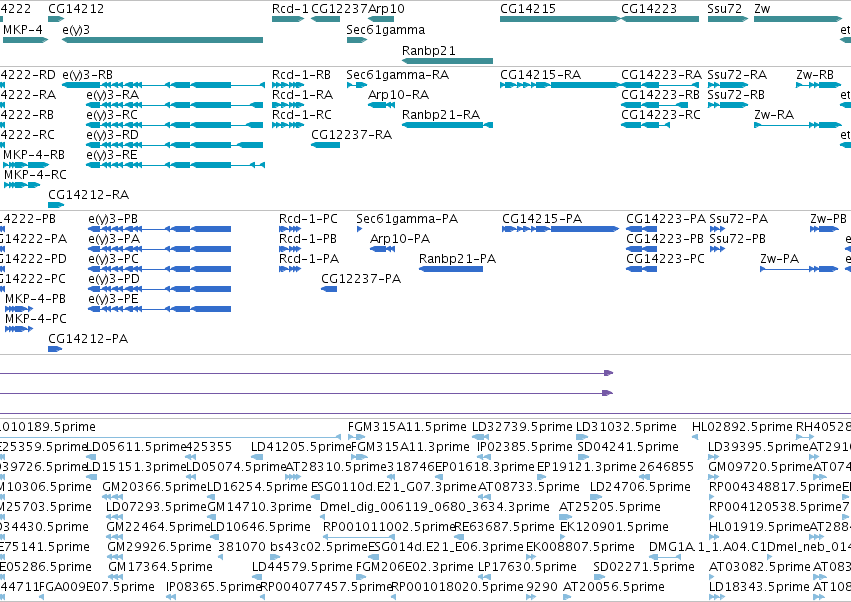The width and height of the screenshot is (851, 602).
Task: Select protein Sec61gamma-PA
Action: (x=359, y=229)
